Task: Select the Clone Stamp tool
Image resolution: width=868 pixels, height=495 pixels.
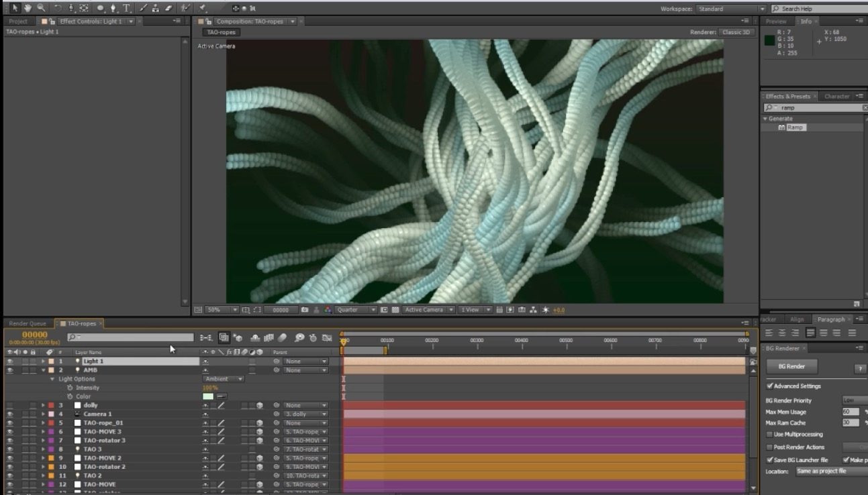Action: point(156,8)
